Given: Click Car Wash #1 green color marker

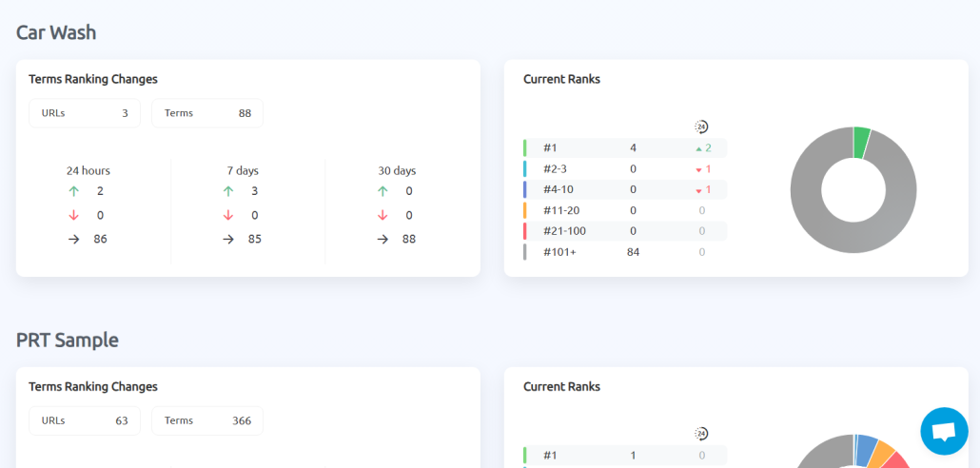Looking at the screenshot, I should pyautogui.click(x=525, y=148).
